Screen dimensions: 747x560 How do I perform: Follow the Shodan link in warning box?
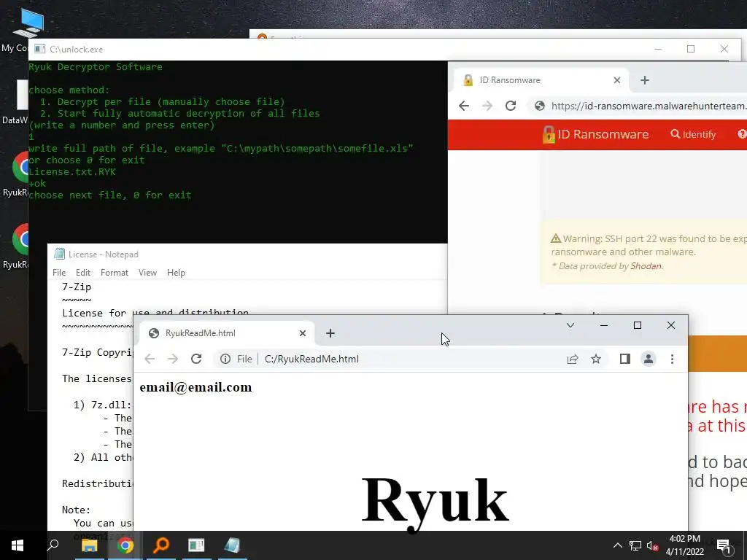[x=646, y=265]
